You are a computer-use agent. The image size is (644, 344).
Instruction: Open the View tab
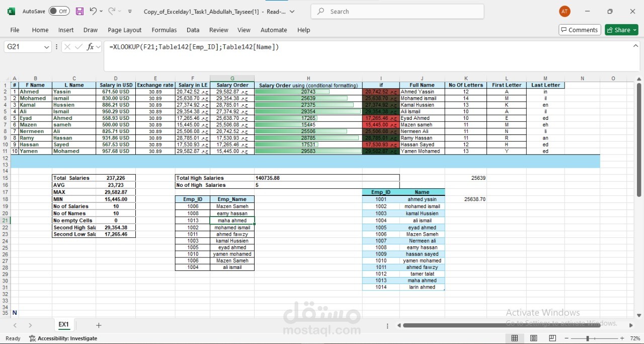(244, 30)
